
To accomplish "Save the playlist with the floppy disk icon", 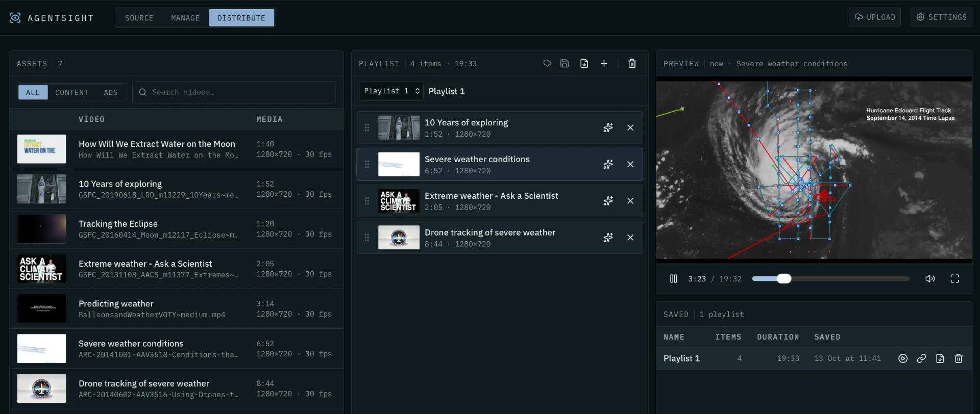I will click(565, 64).
